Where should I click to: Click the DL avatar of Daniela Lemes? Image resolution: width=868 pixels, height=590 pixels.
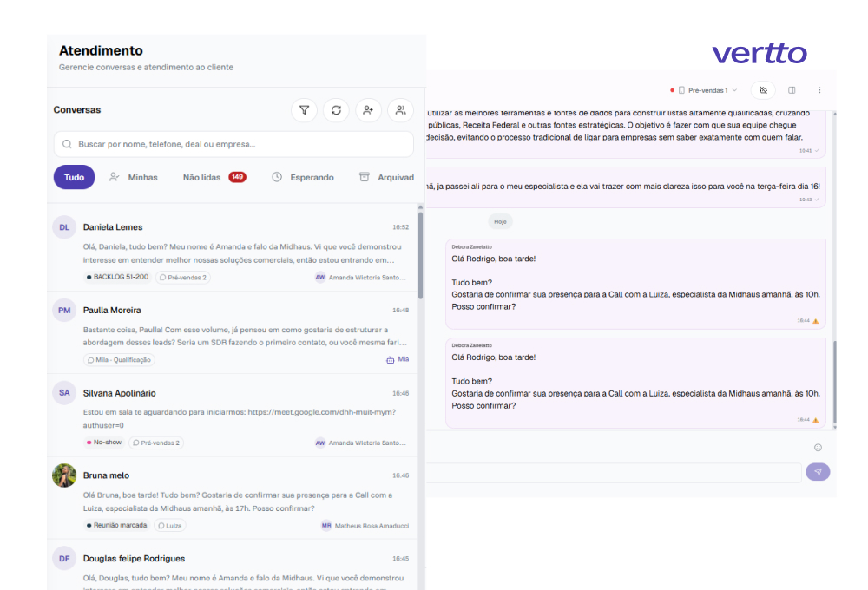(64, 227)
